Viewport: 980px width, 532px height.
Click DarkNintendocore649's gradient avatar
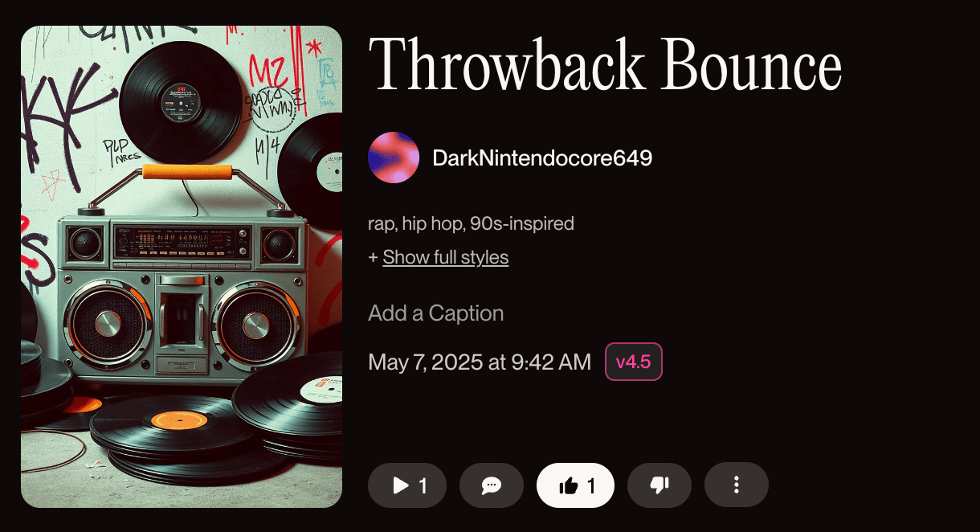pos(394,158)
